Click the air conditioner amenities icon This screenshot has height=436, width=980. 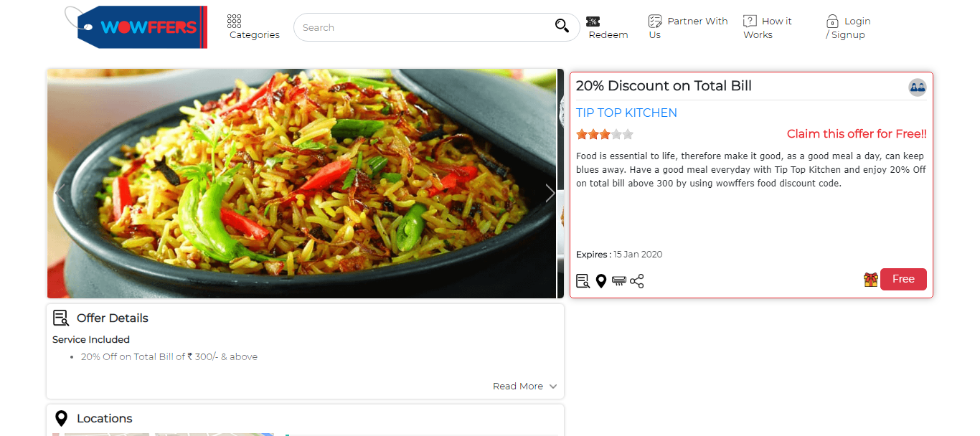[x=619, y=281]
